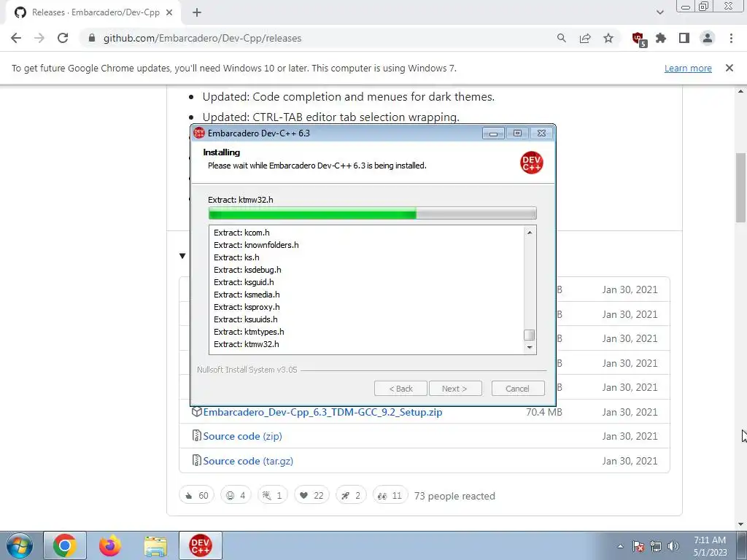Bookmark this page with the star
Screen dimensions: 747x560
pos(608,38)
